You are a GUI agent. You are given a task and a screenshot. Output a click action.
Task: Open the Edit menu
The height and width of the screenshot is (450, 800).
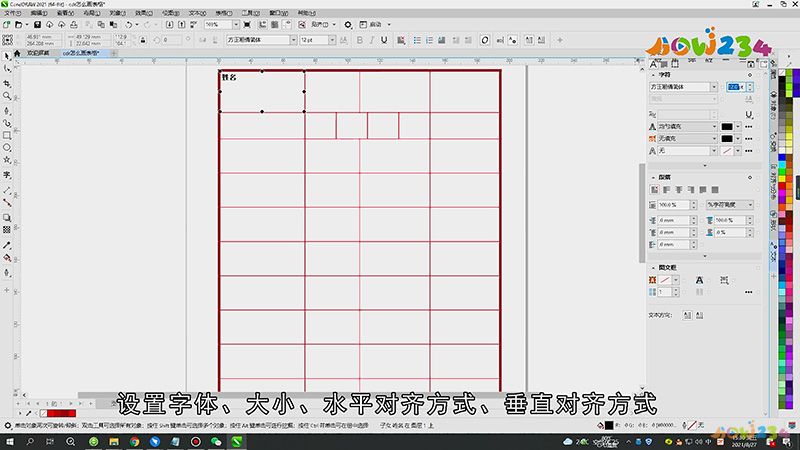[39, 13]
